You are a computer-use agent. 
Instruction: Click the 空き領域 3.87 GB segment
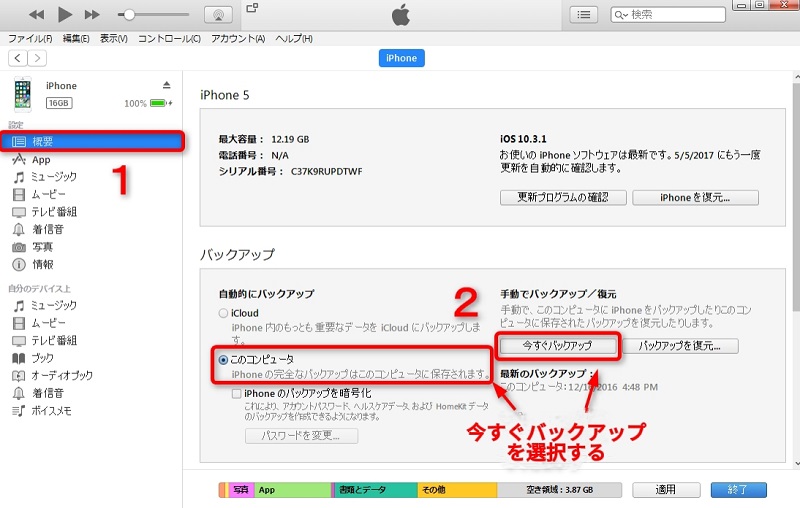[559, 490]
